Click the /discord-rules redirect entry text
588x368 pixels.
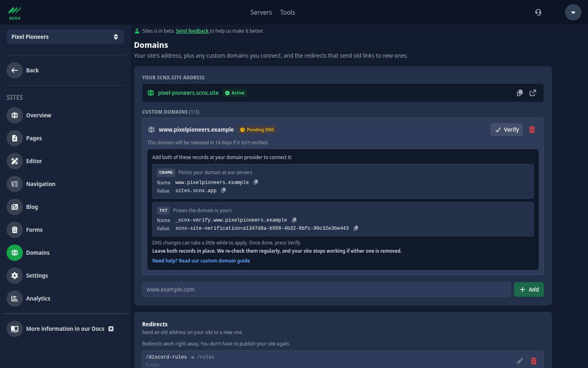point(180,357)
